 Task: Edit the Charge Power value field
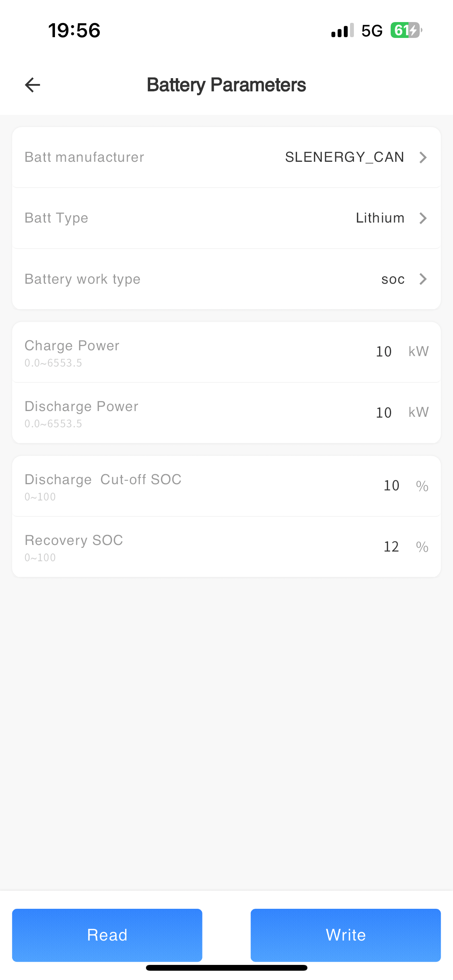[x=384, y=351]
